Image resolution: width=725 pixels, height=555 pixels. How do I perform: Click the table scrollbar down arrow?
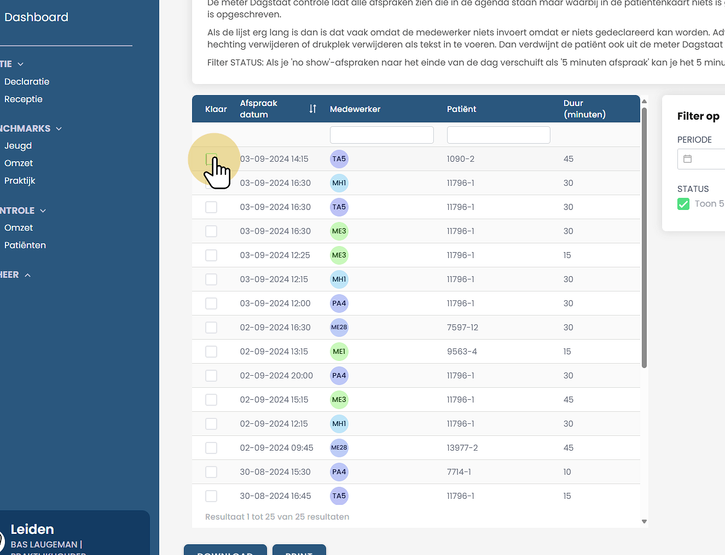644,521
